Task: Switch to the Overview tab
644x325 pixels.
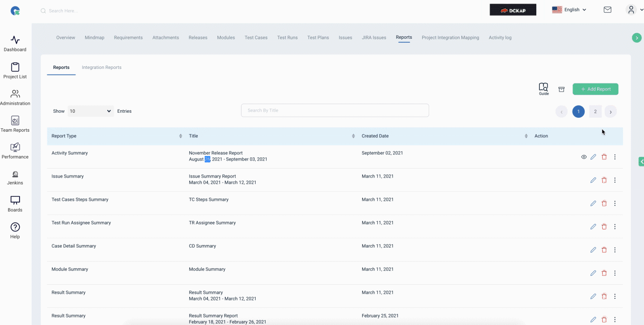Action: point(65,38)
